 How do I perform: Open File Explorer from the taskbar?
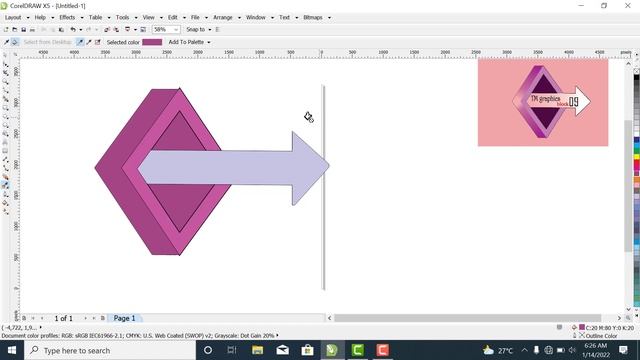(257, 350)
